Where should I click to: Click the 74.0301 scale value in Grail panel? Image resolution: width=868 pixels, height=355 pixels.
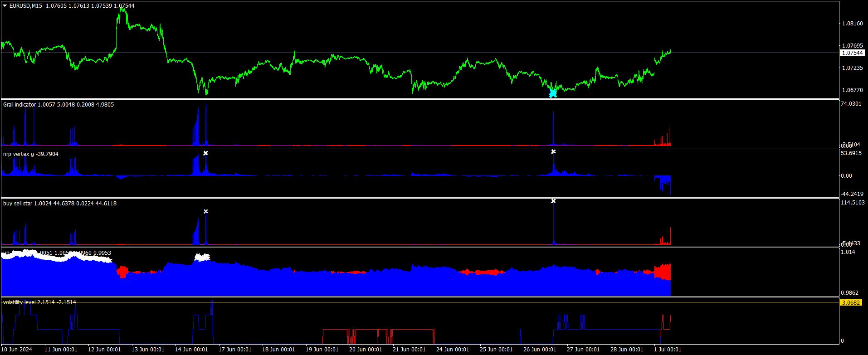pos(851,104)
